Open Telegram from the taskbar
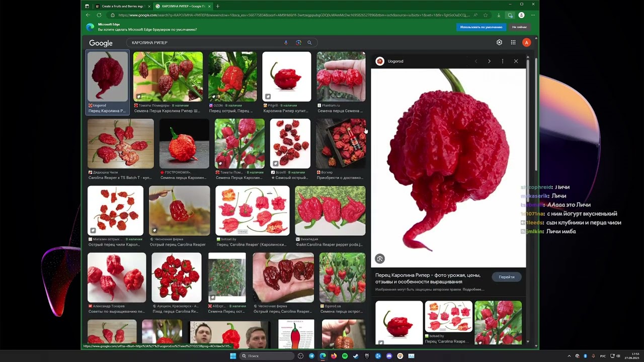 [x=311, y=356]
